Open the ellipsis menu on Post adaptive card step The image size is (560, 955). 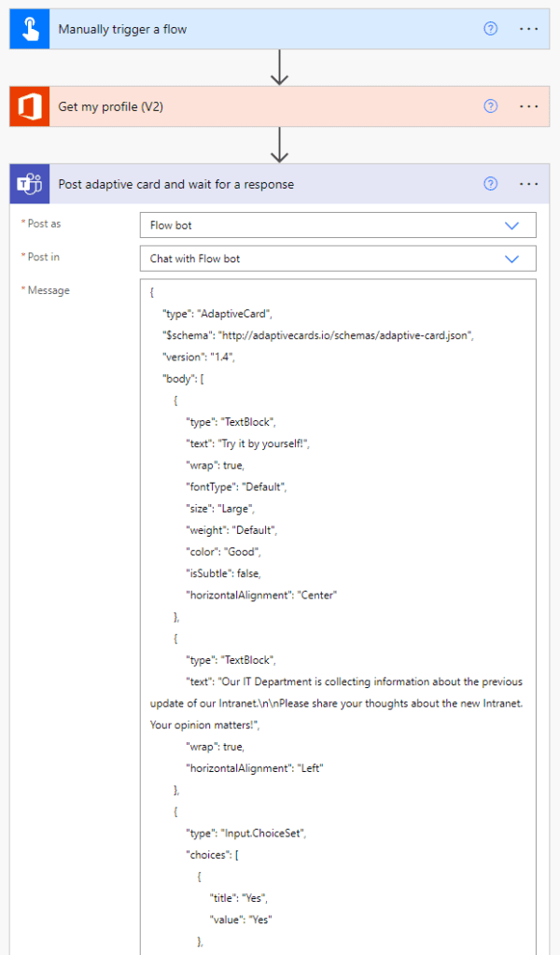coord(529,184)
